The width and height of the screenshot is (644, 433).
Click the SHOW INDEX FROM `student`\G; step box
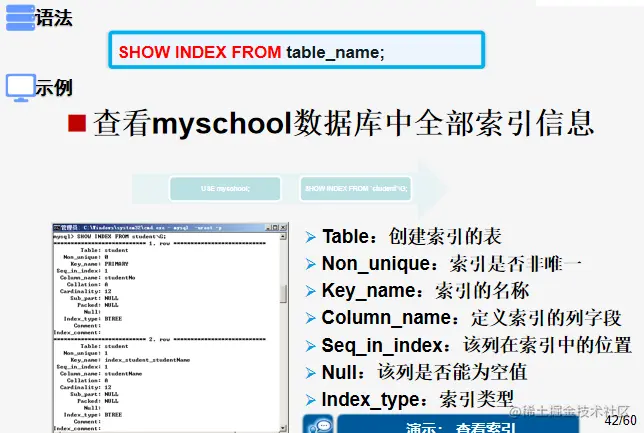[356, 189]
